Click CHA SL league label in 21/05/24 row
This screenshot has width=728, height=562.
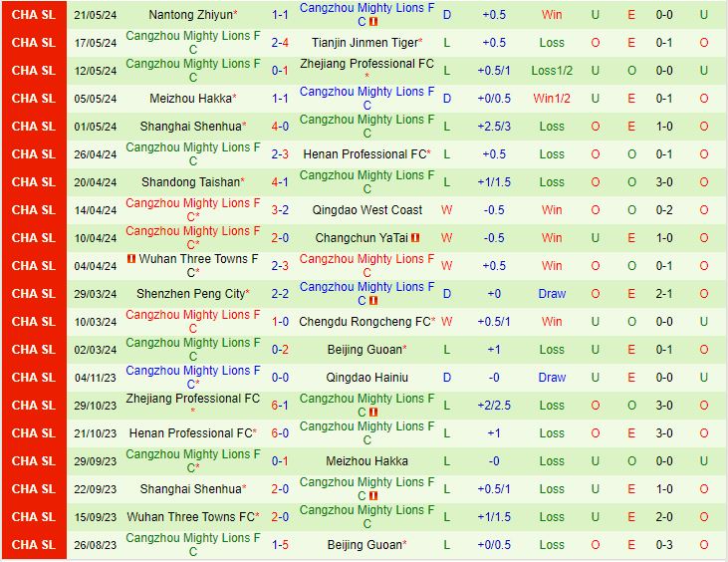click(x=34, y=15)
